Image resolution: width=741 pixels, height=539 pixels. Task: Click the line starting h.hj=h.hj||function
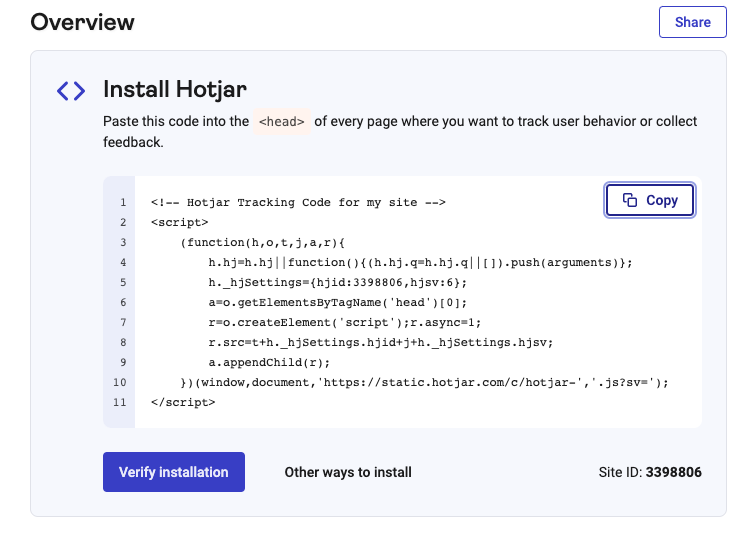420,263
